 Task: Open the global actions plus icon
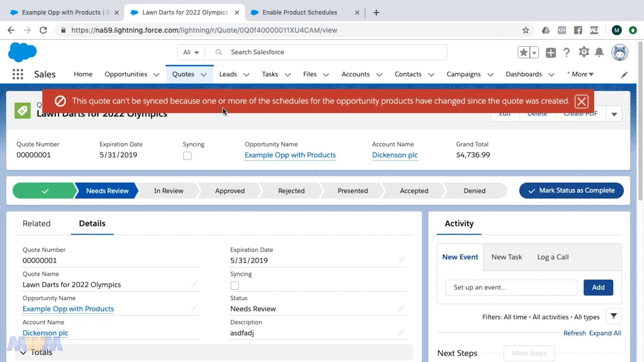[x=551, y=52]
